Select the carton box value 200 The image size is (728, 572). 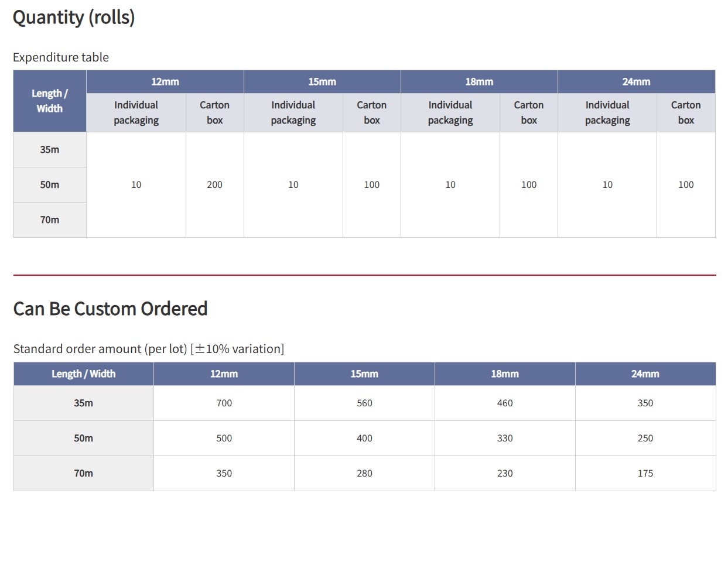point(214,185)
